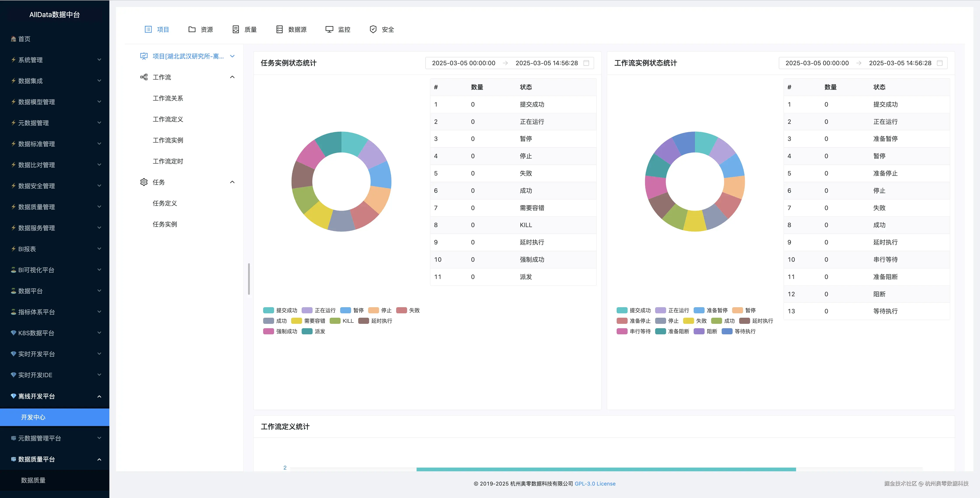This screenshot has width=980, height=498.
Task: Open the 项目 tab icon
Action: pos(148,29)
